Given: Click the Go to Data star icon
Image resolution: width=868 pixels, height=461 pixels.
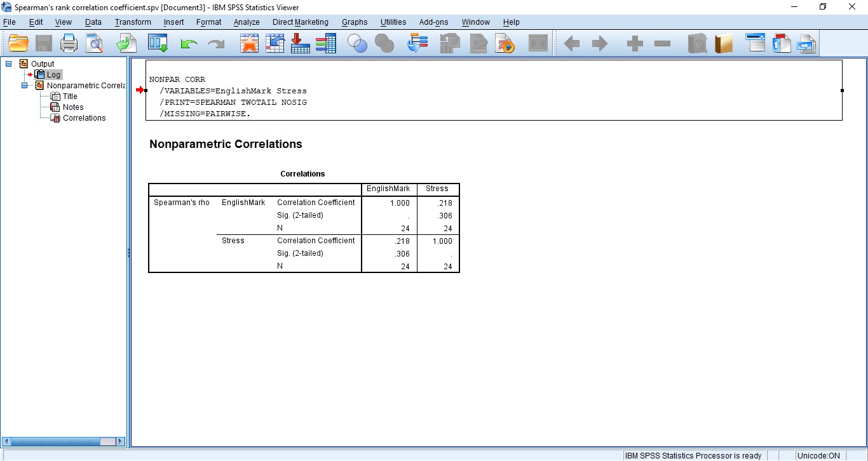Looking at the screenshot, I should click(250, 43).
